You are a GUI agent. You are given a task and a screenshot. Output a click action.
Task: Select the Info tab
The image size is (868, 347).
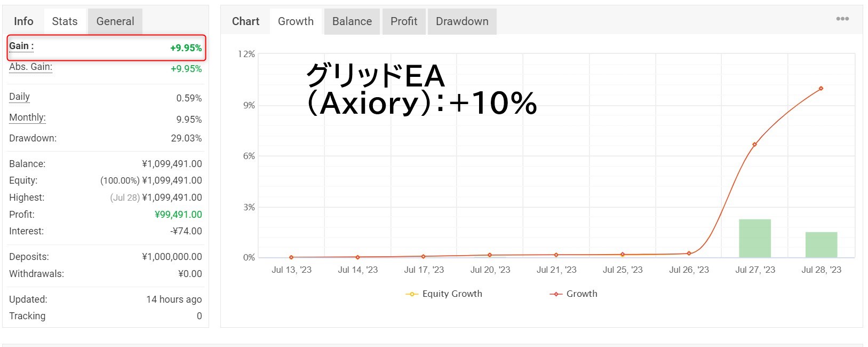[x=23, y=21]
